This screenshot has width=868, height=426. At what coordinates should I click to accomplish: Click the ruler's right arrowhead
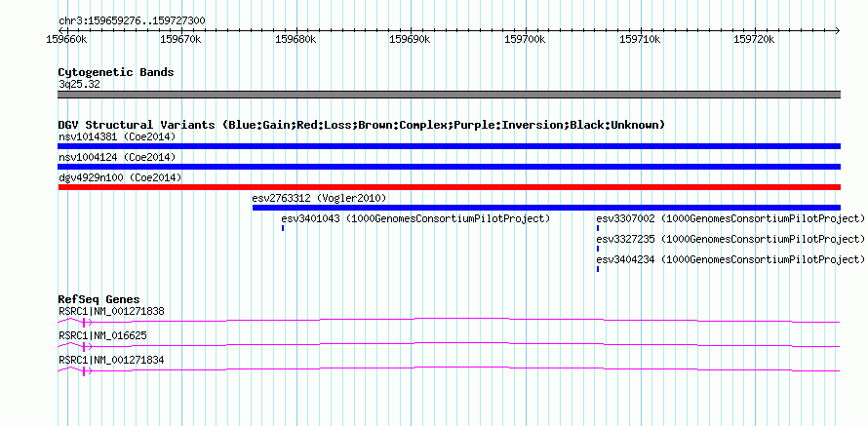838,30
